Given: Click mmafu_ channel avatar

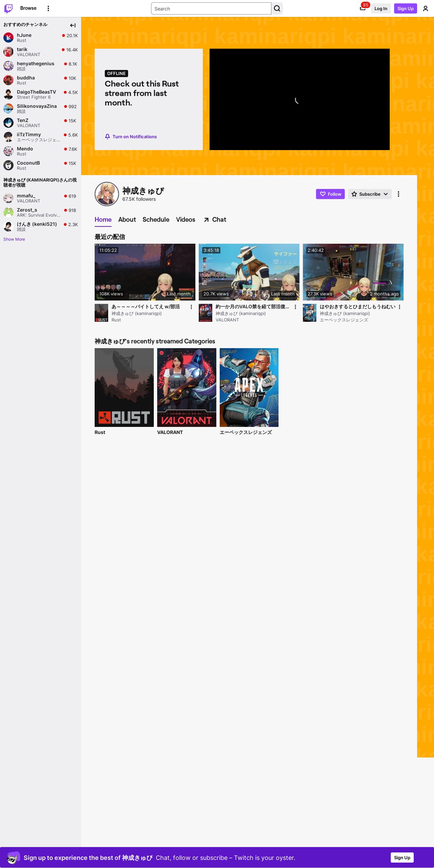Looking at the screenshot, I should pyautogui.click(x=8, y=198).
